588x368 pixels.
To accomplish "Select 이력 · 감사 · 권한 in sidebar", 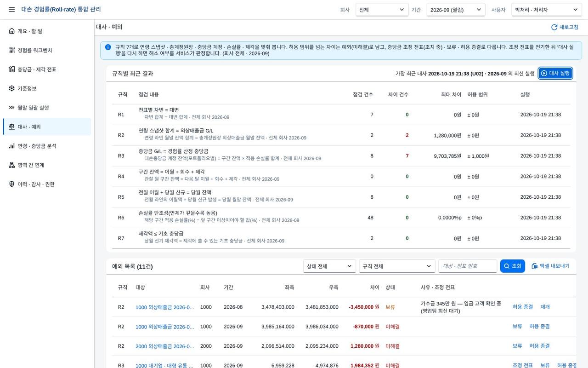I will tap(47, 184).
